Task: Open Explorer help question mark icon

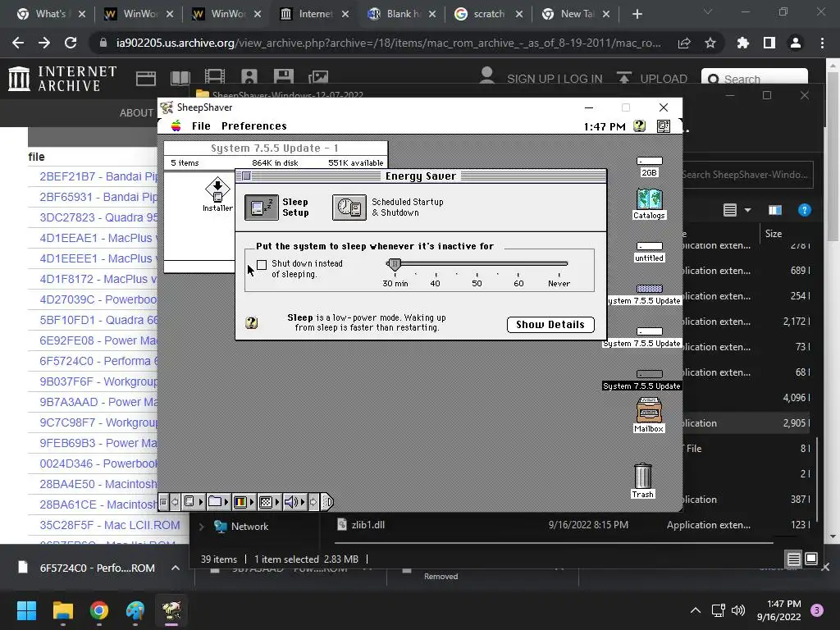Action: coord(804,210)
